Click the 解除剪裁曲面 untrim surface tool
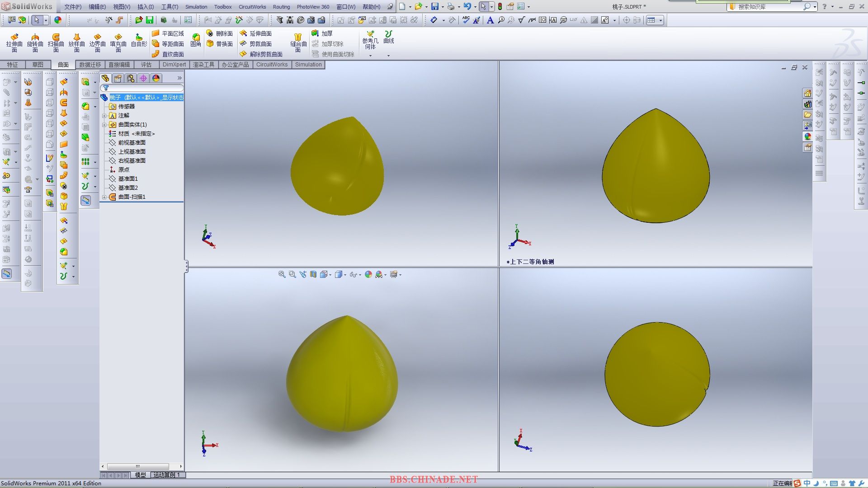 (261, 54)
